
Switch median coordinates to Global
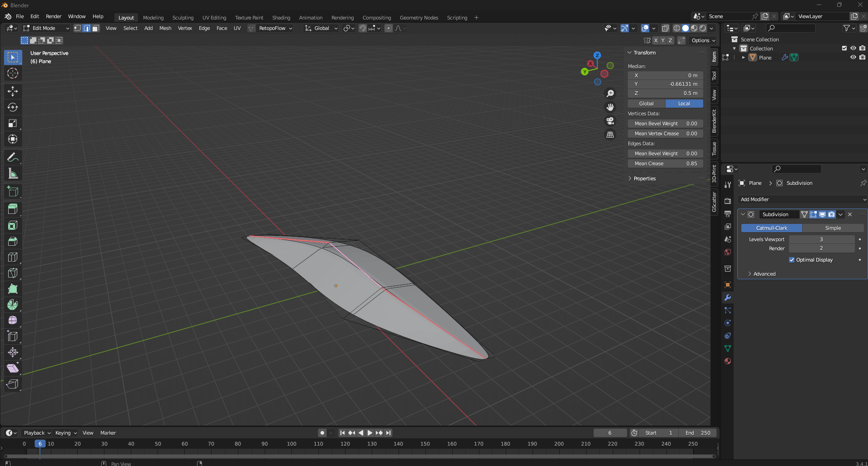click(646, 104)
